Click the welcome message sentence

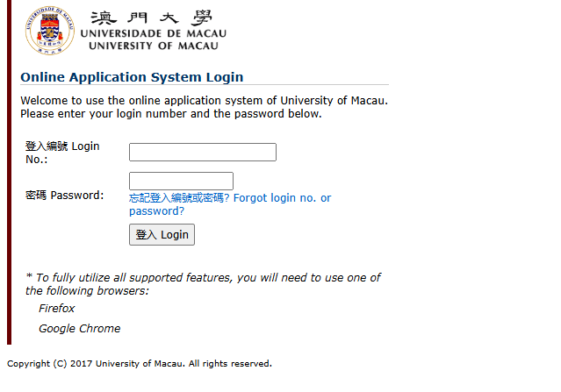pyautogui.click(x=204, y=100)
